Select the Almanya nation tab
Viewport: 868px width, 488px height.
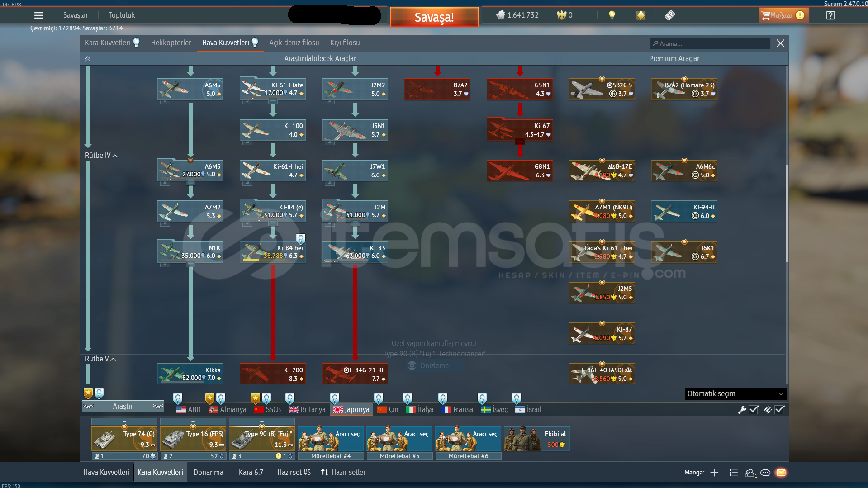228,410
